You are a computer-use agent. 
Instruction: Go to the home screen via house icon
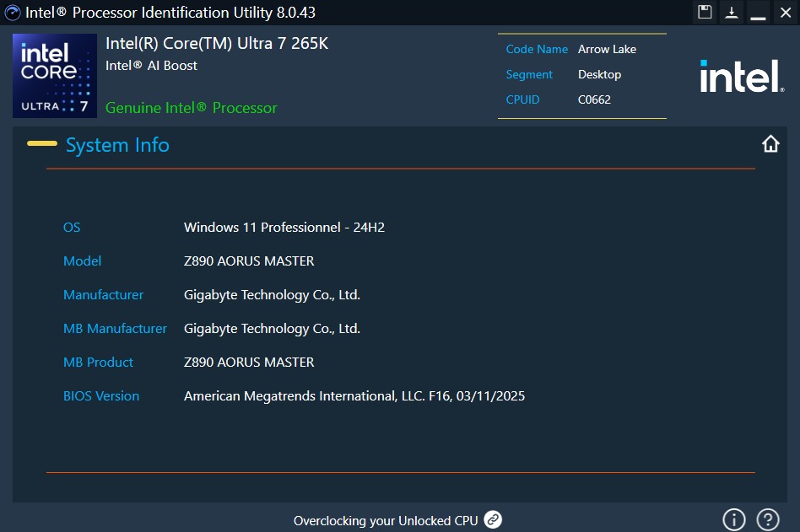point(770,144)
